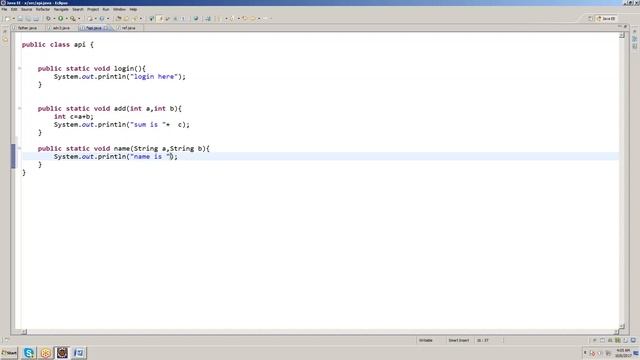Open the Edit menu
Screen dimensions: 640x360
(14, 9)
